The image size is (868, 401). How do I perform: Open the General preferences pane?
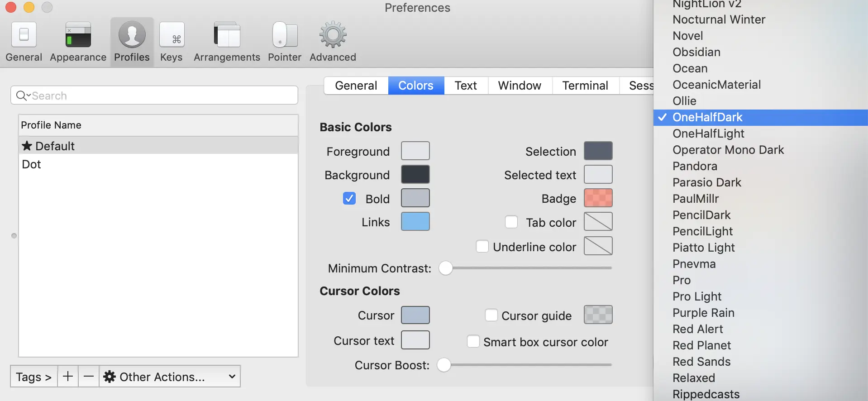pyautogui.click(x=24, y=42)
